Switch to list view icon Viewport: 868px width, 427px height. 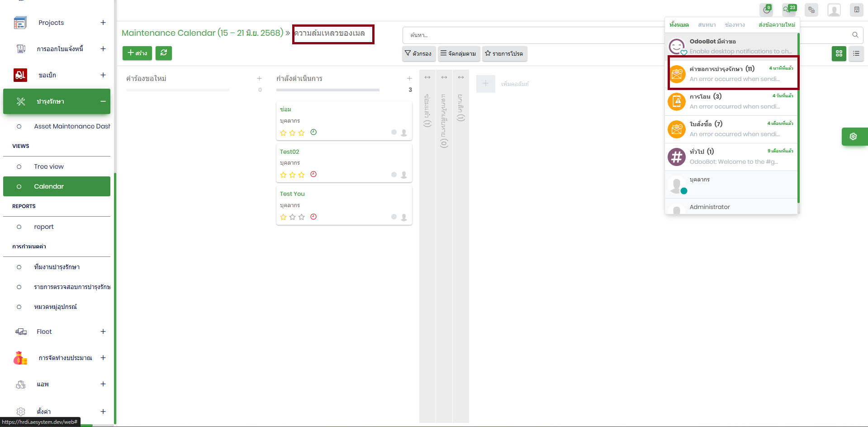coord(856,53)
